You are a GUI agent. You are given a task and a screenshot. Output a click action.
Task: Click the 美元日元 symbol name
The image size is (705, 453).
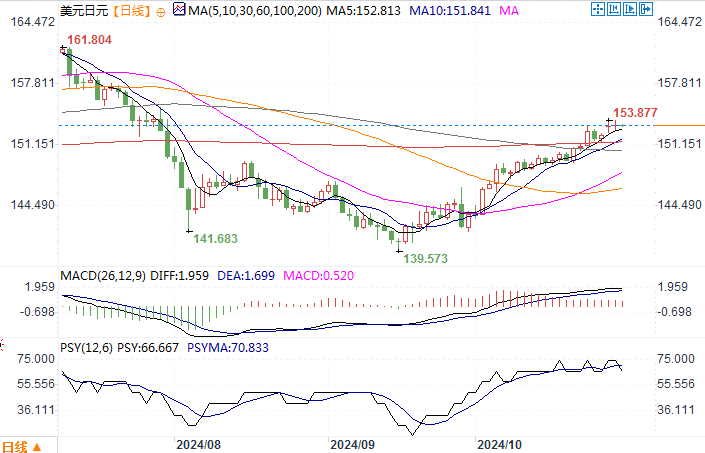pyautogui.click(x=82, y=11)
